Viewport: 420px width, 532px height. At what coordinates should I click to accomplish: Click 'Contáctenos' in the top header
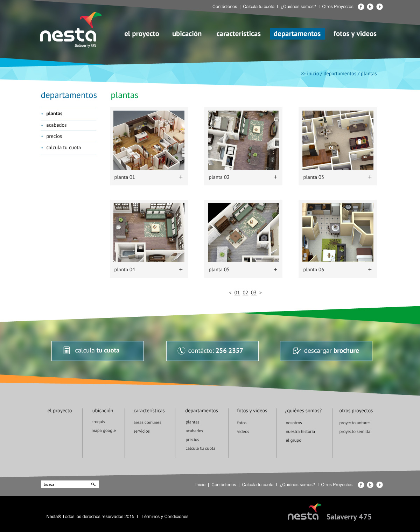(x=225, y=7)
